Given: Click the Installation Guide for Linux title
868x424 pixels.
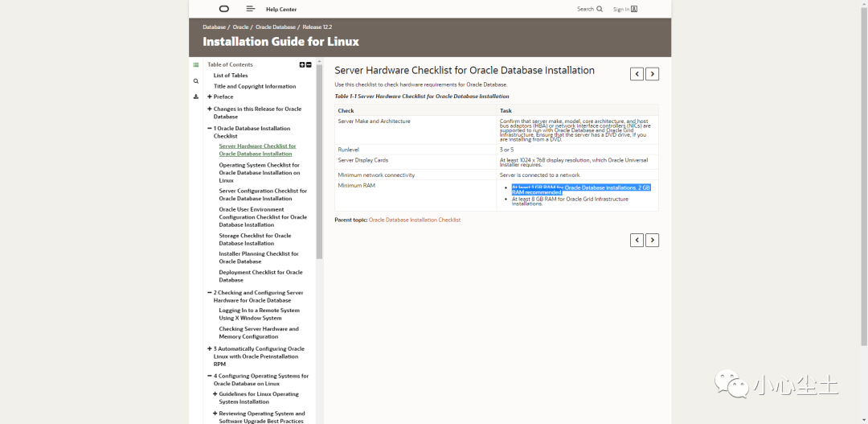Looking at the screenshot, I should 280,42.
